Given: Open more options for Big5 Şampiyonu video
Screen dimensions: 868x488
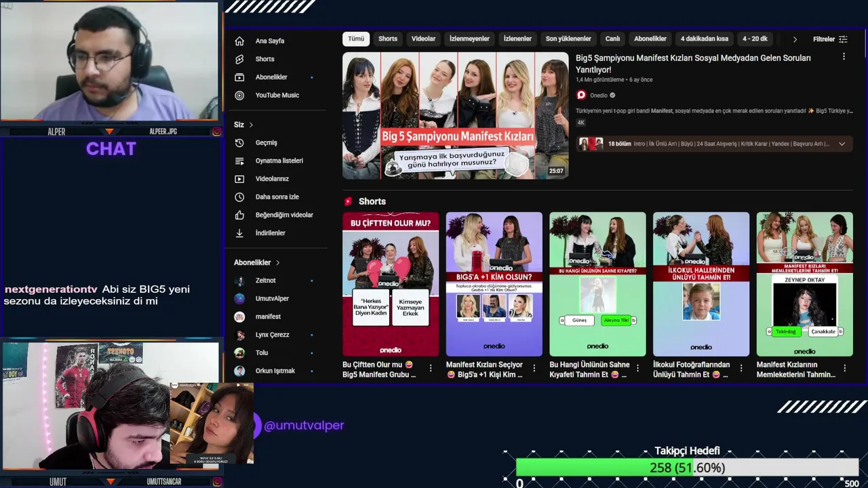Looking at the screenshot, I should tap(844, 57).
